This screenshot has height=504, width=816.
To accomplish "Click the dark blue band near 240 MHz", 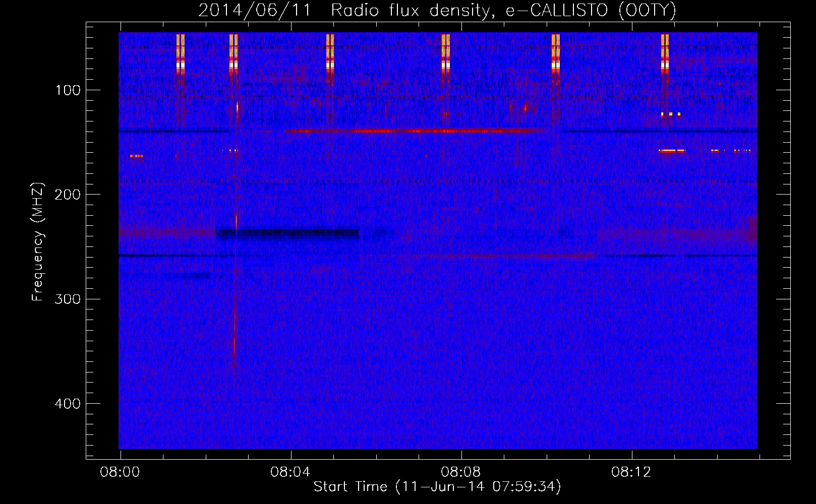I will click(x=287, y=234).
